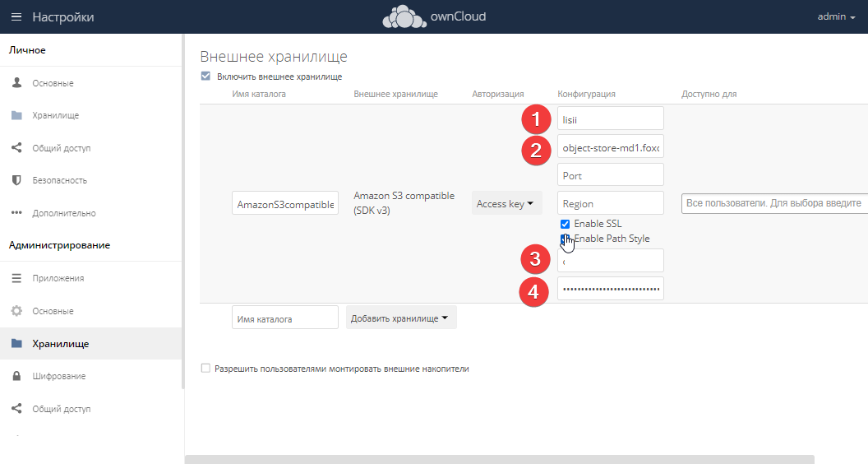Image resolution: width=868 pixels, height=464 pixels.
Task: Click the Amazon S3 compatible (SDK v3) label
Action: pos(404,203)
